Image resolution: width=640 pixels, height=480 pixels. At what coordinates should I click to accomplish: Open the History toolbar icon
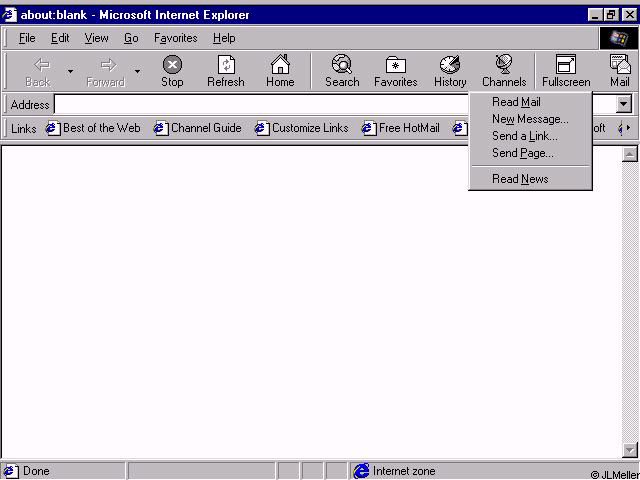(450, 64)
